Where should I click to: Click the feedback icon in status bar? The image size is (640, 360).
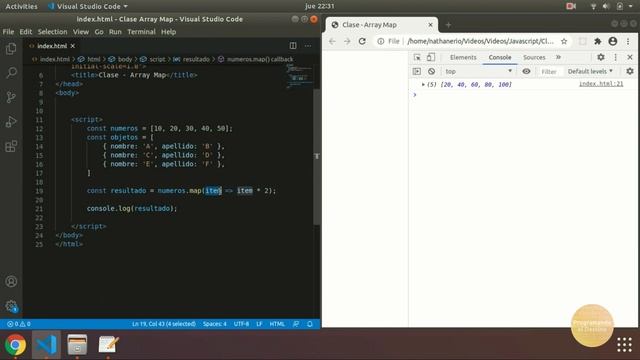point(296,324)
